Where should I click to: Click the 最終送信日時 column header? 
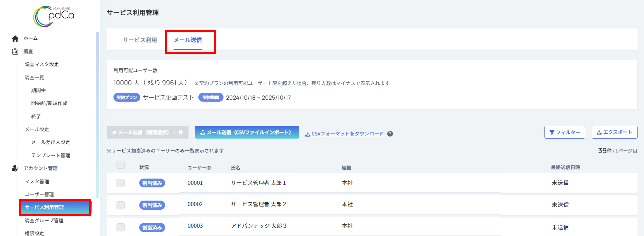point(565,167)
